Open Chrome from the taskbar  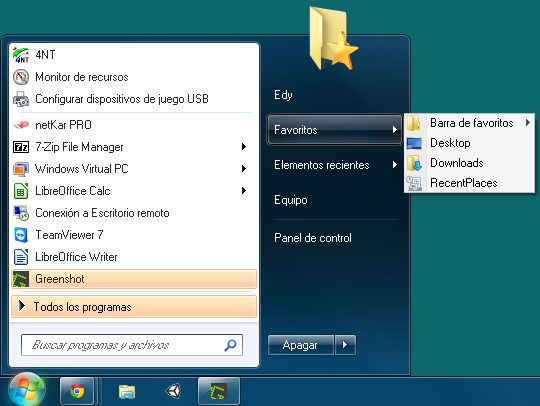[77, 392]
